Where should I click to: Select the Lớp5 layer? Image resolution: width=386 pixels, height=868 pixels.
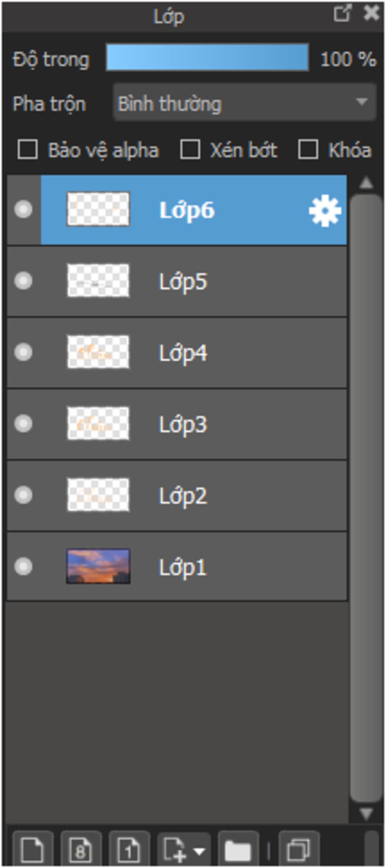click(177, 281)
